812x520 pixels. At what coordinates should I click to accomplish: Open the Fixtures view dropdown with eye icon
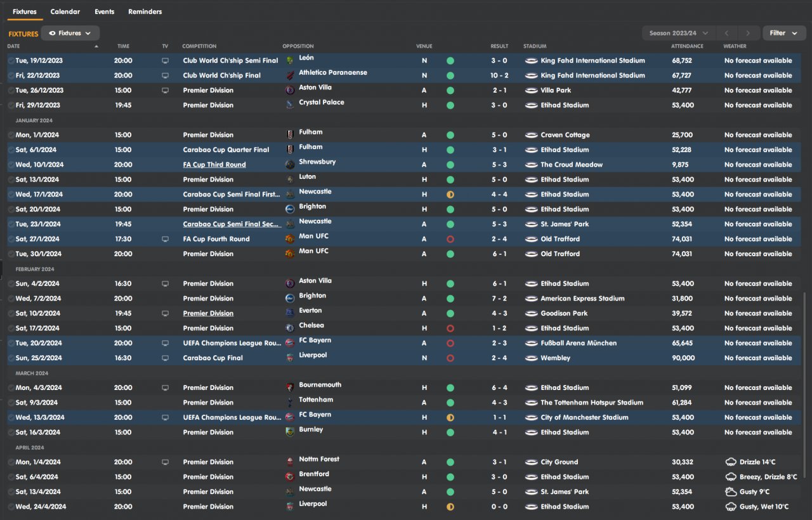70,33
